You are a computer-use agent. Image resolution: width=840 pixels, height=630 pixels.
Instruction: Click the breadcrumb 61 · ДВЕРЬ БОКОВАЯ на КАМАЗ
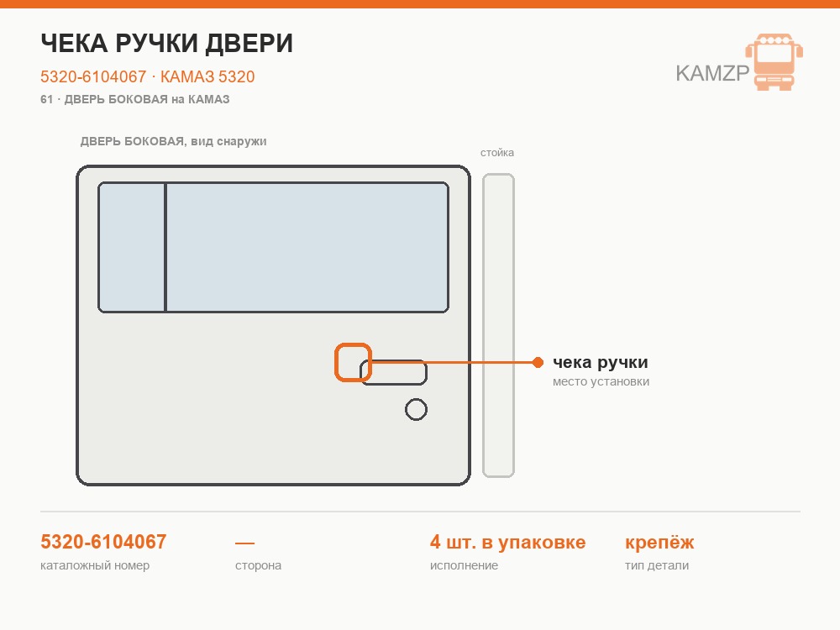pyautogui.click(x=135, y=100)
